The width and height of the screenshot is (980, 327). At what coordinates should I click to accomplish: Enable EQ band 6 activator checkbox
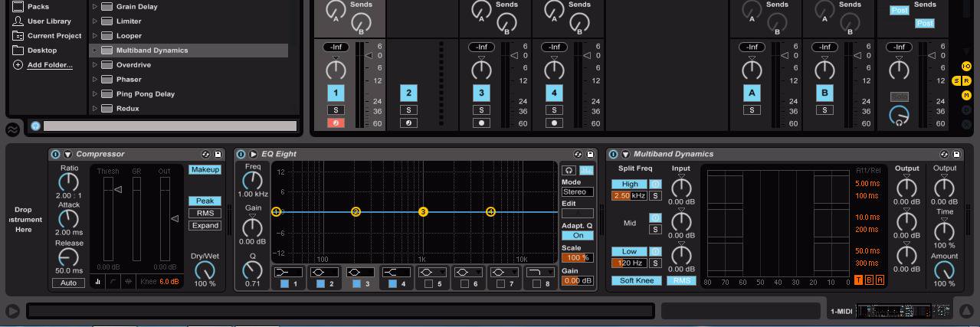tap(464, 284)
